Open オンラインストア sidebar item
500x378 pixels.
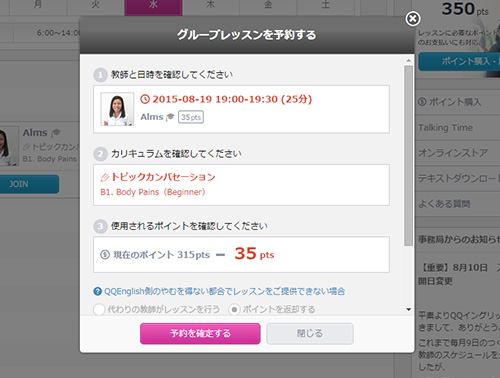pos(457,153)
